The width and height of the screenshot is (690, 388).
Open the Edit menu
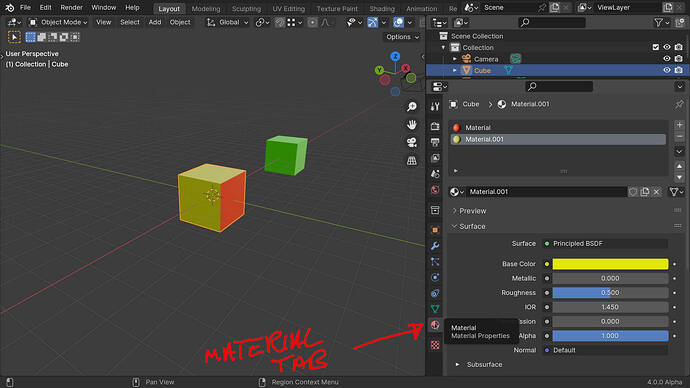click(45, 7)
